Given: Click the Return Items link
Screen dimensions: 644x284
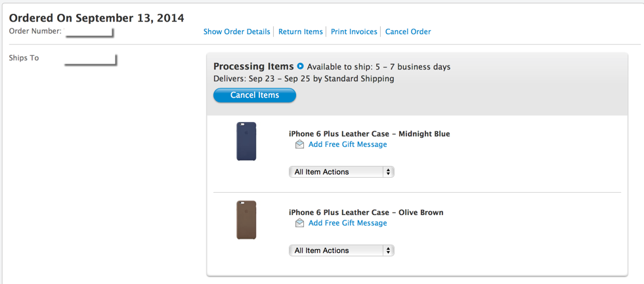Looking at the screenshot, I should (x=301, y=31).
